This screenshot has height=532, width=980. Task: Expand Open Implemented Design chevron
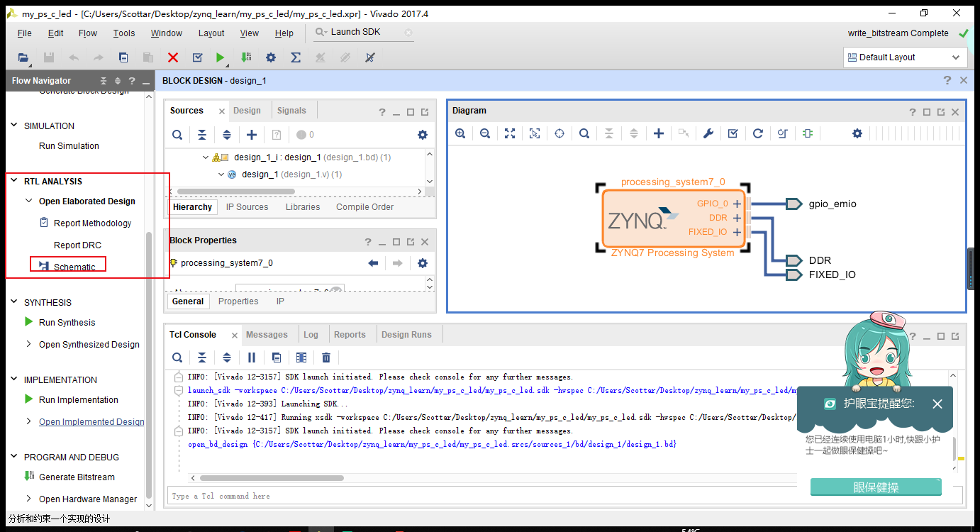(x=29, y=421)
